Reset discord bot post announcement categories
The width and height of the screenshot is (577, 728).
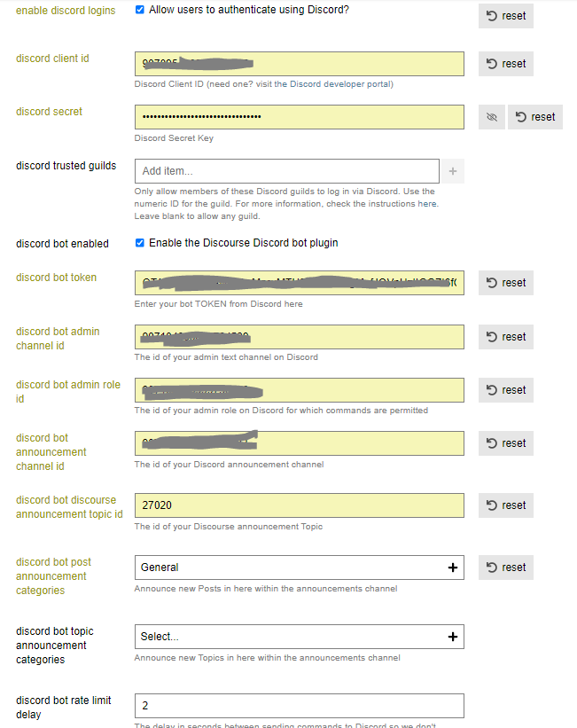tap(505, 568)
